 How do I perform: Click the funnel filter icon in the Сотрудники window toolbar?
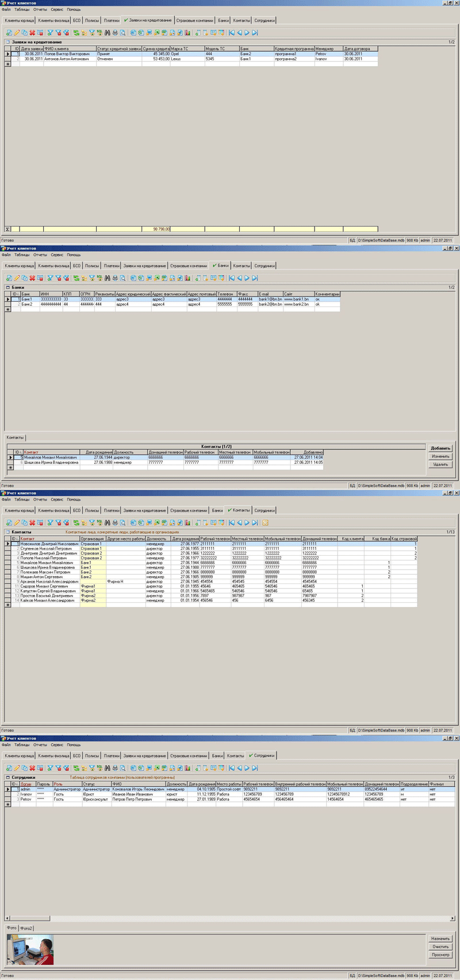(x=50, y=768)
